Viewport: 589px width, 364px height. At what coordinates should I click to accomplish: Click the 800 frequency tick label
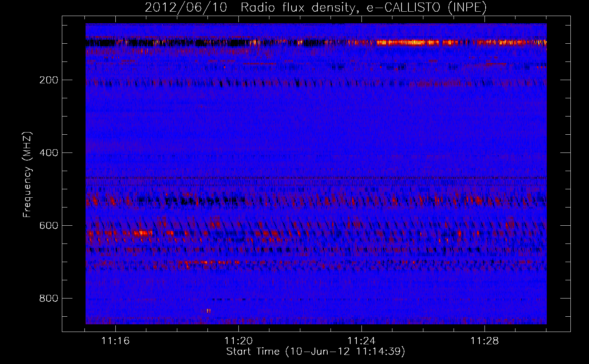tap(49, 298)
